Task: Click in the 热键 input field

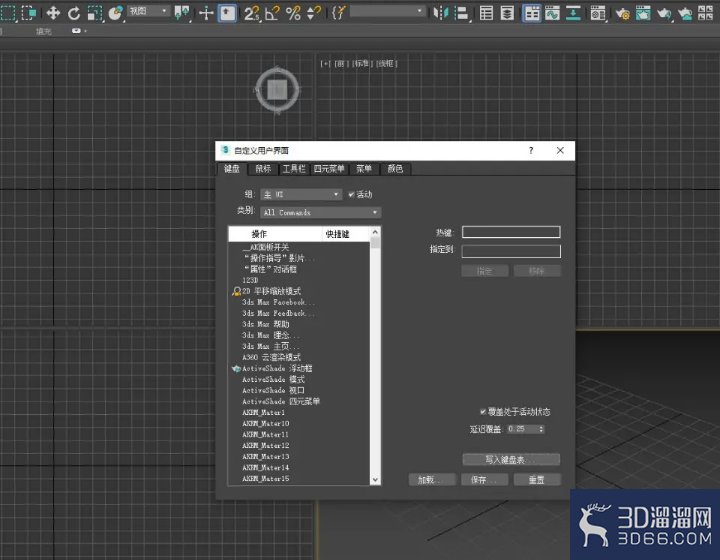Action: pos(511,232)
